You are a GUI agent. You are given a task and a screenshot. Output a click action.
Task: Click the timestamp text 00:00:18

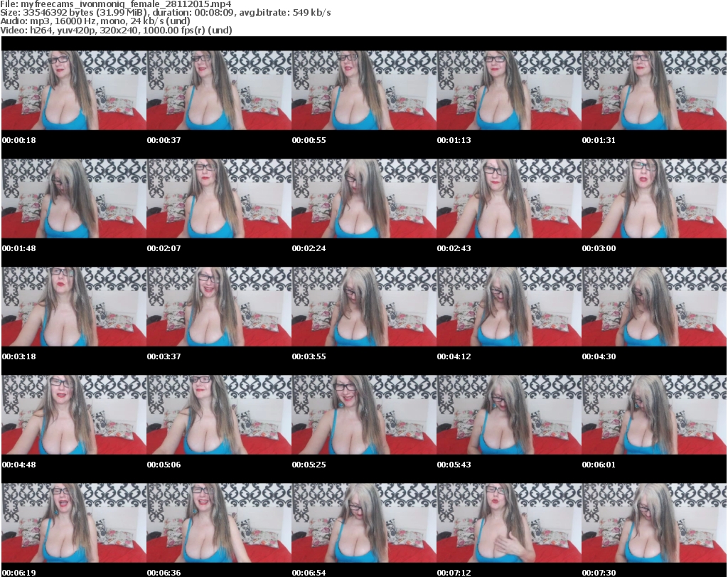tap(19, 140)
